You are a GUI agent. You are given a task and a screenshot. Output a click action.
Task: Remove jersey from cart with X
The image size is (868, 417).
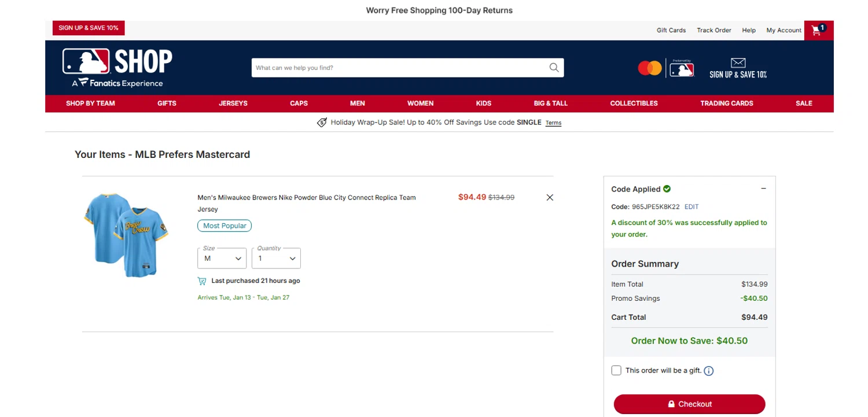[550, 197]
